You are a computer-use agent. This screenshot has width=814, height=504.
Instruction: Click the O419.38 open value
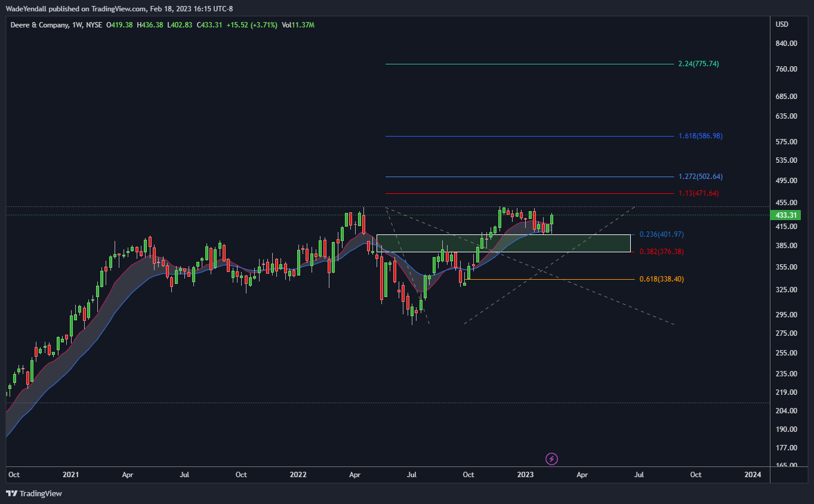coord(119,25)
